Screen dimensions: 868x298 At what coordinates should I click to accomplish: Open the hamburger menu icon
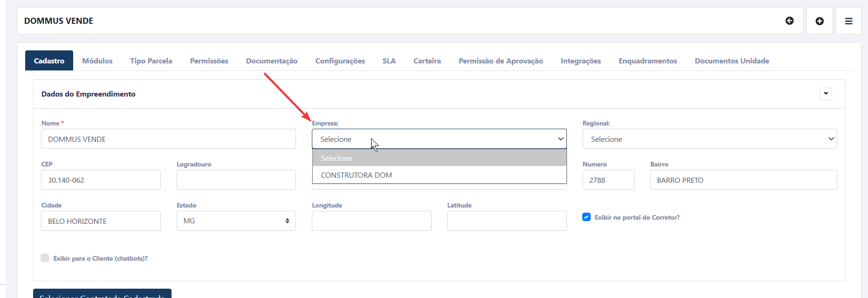[848, 21]
